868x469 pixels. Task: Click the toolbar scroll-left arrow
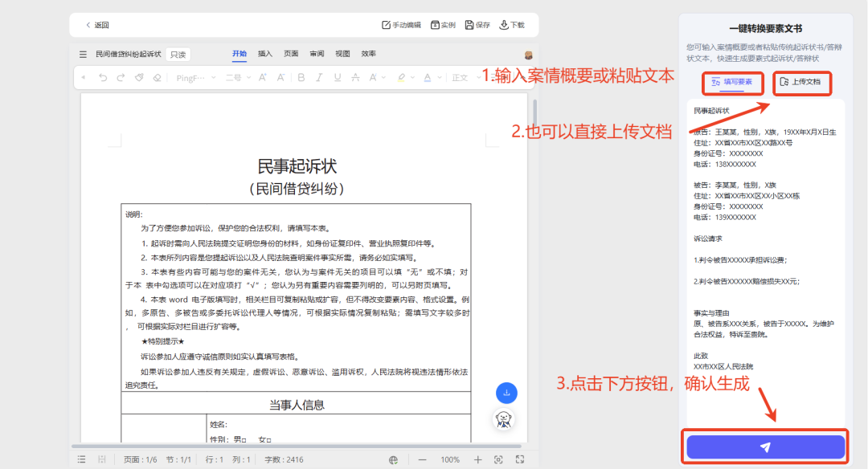pos(84,78)
